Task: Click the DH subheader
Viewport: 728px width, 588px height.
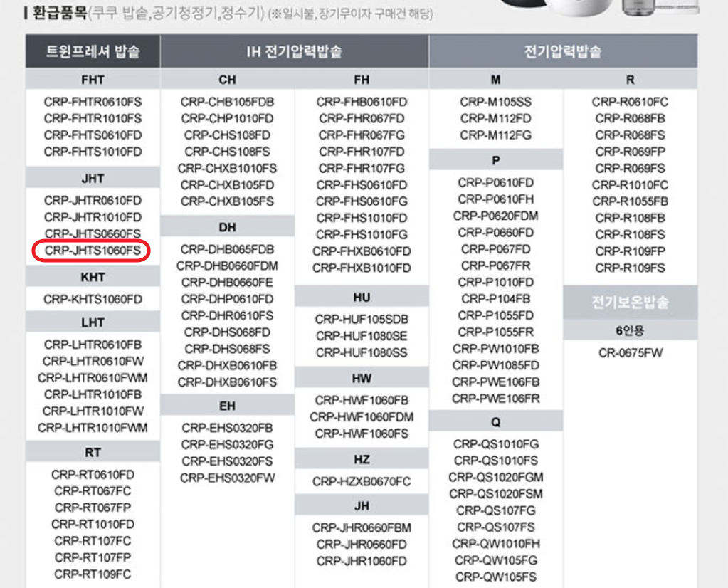Action: pos(228,228)
